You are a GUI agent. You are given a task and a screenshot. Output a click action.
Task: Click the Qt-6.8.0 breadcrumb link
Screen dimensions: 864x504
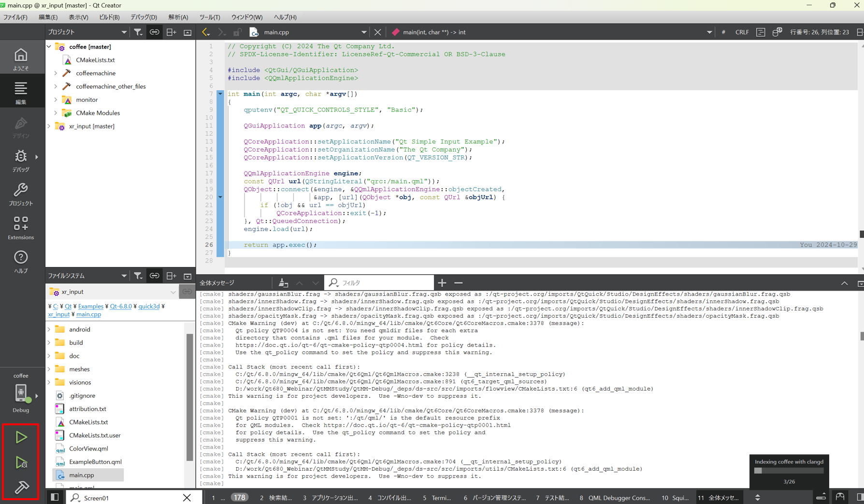click(x=121, y=306)
